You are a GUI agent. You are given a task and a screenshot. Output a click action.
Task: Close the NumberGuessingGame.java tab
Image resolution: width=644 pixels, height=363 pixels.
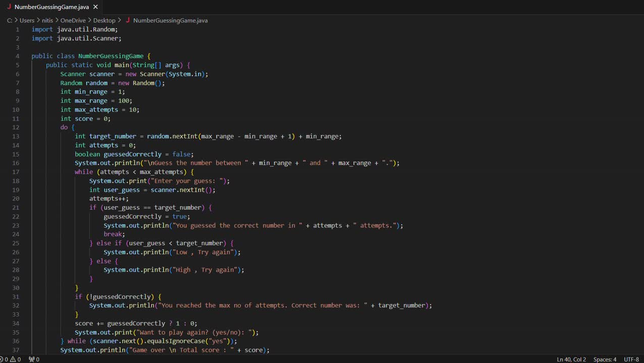coord(96,7)
